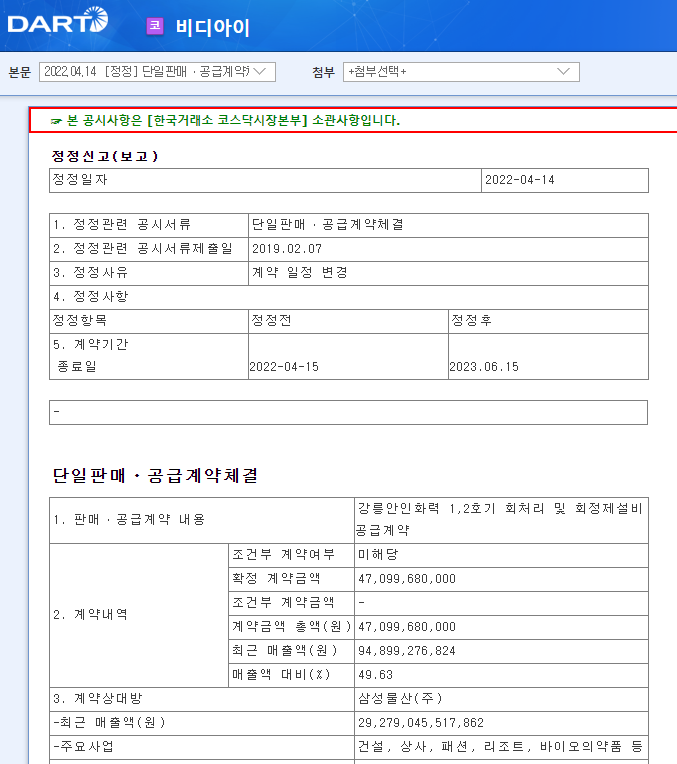677x764 pixels.
Task: Click the 조건부 계약금액 label
Action: point(283,602)
